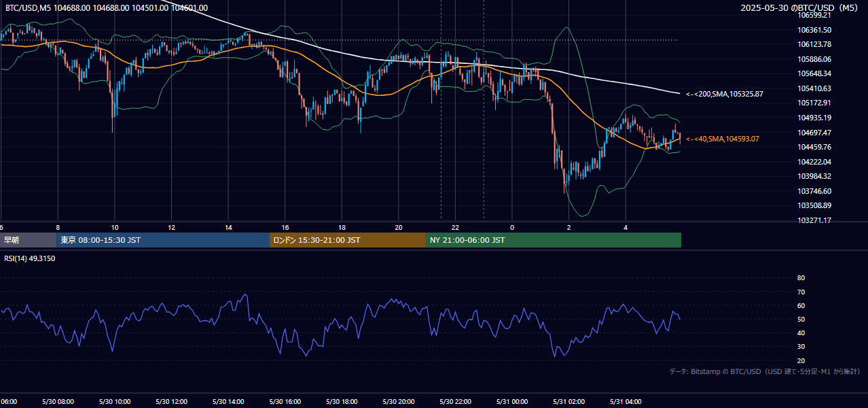
Task: Click bottom time label 5/30 08:00
Action: pos(58,402)
